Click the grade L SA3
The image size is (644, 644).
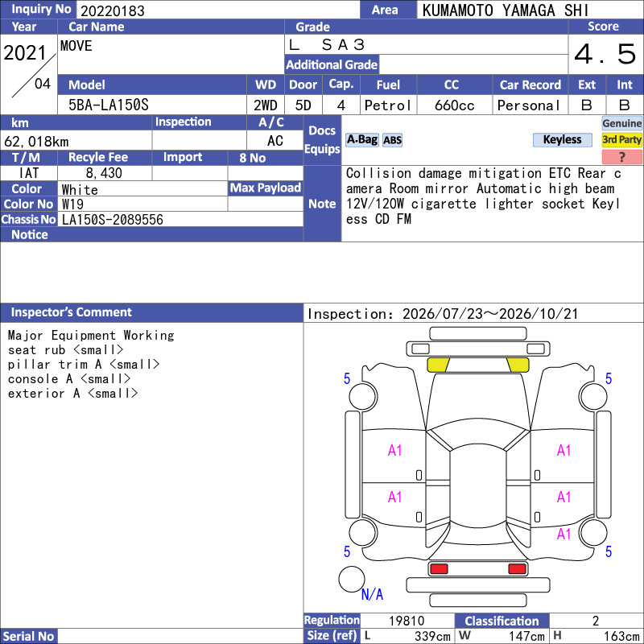[x=327, y=45]
